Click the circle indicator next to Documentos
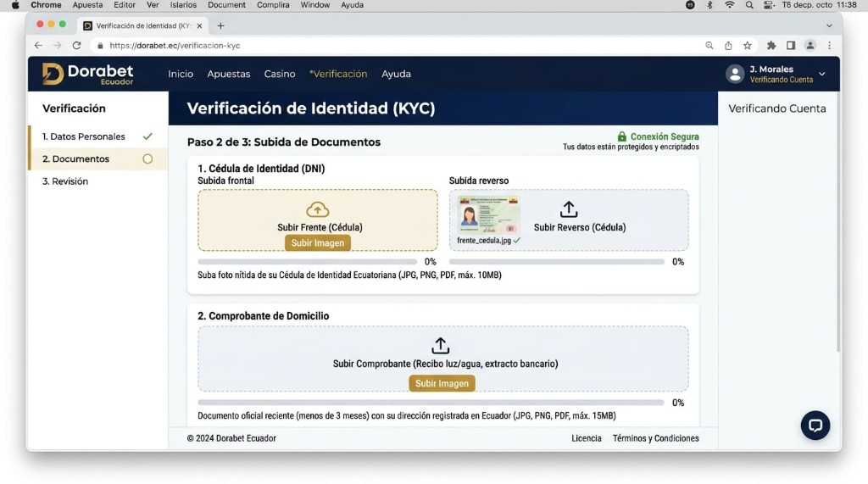Screen dimensions: 868x484 [x=147, y=159]
